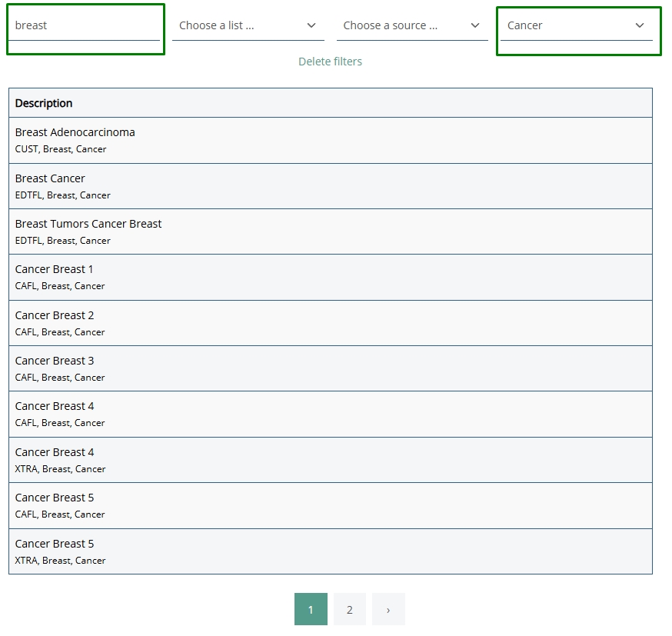The image size is (672, 636).
Task: Click the next page arrow button
Action: coord(388,609)
